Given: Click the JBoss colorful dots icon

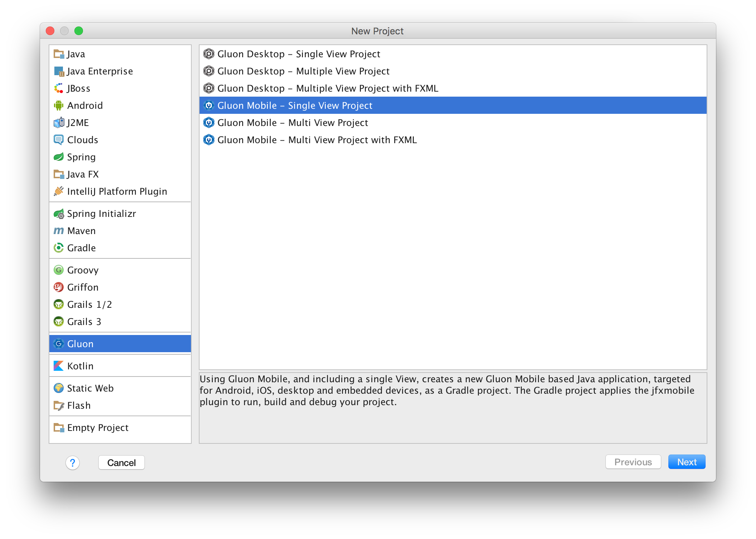Looking at the screenshot, I should click(59, 88).
